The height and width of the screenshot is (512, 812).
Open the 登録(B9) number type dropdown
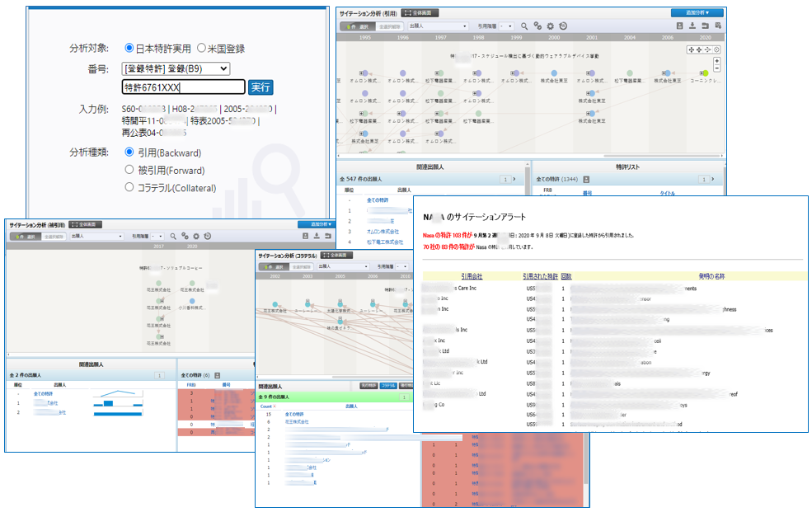point(176,68)
